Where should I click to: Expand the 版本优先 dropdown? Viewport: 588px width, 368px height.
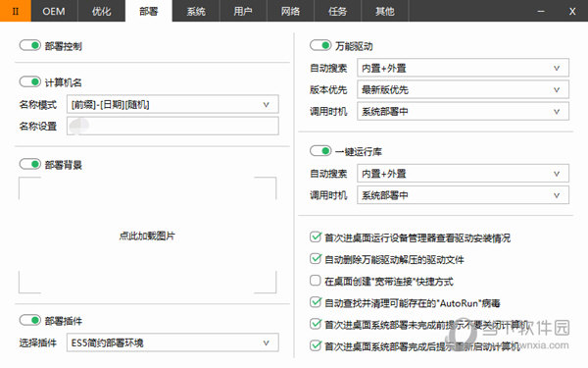(x=463, y=89)
